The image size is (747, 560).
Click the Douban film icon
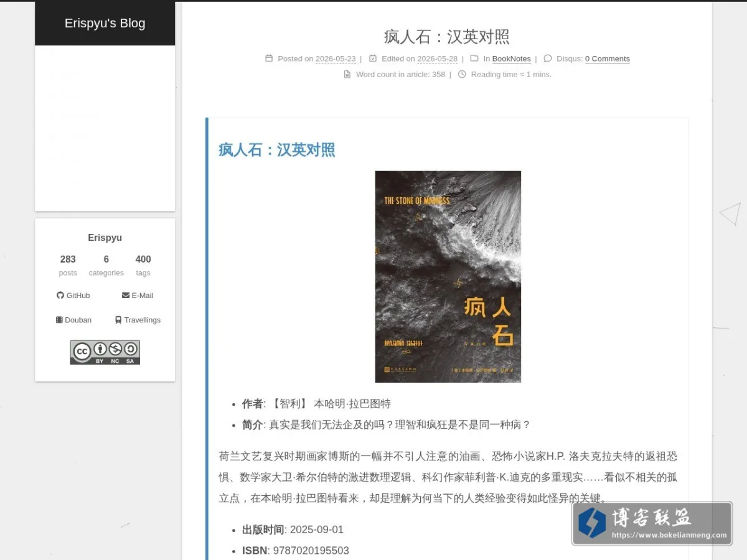pyautogui.click(x=59, y=320)
